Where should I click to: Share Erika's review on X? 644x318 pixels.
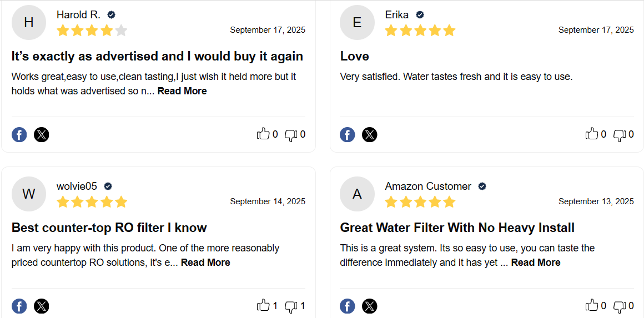370,134
